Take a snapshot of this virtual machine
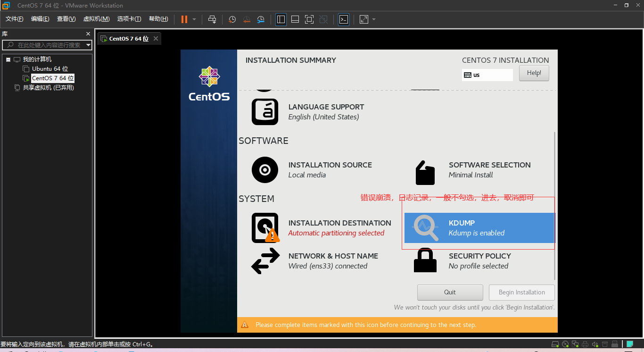This screenshot has width=644, height=352. pos(232,19)
